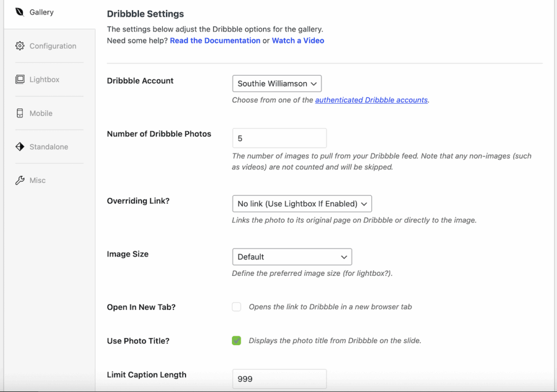The height and width of the screenshot is (392, 557).
Task: Click the authenticated Dribbble accounts link
Action: click(x=372, y=100)
